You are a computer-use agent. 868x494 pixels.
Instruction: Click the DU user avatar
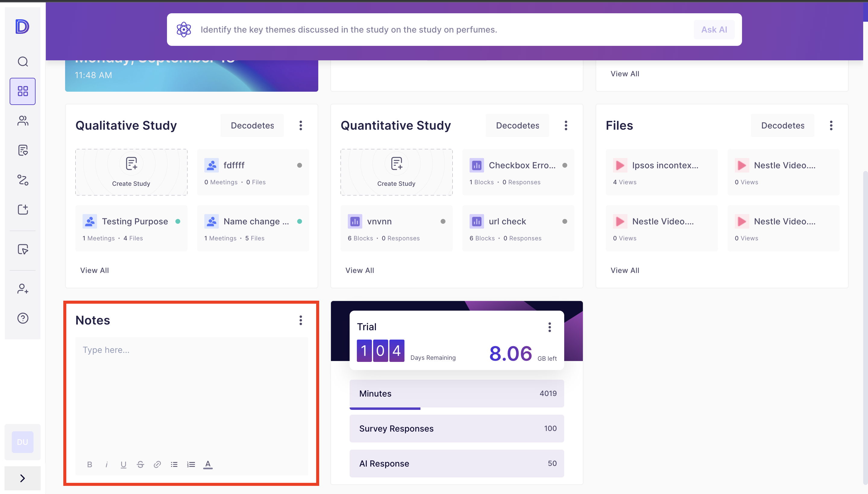point(22,442)
